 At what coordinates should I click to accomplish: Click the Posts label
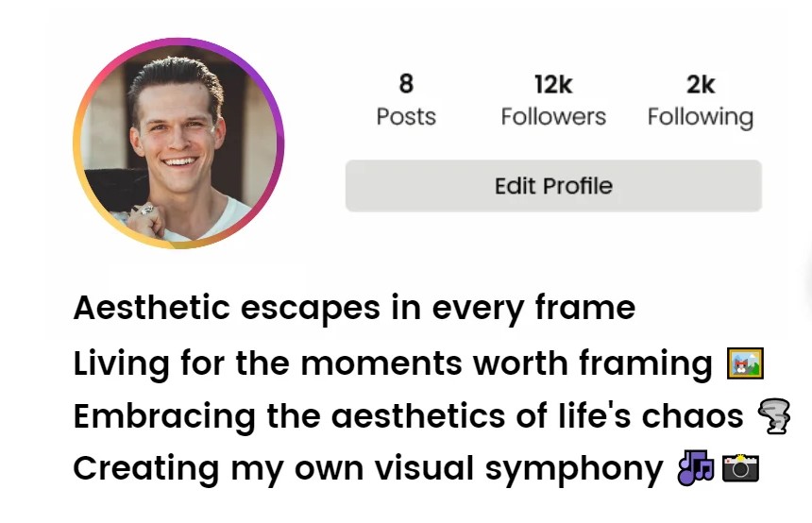click(x=406, y=116)
